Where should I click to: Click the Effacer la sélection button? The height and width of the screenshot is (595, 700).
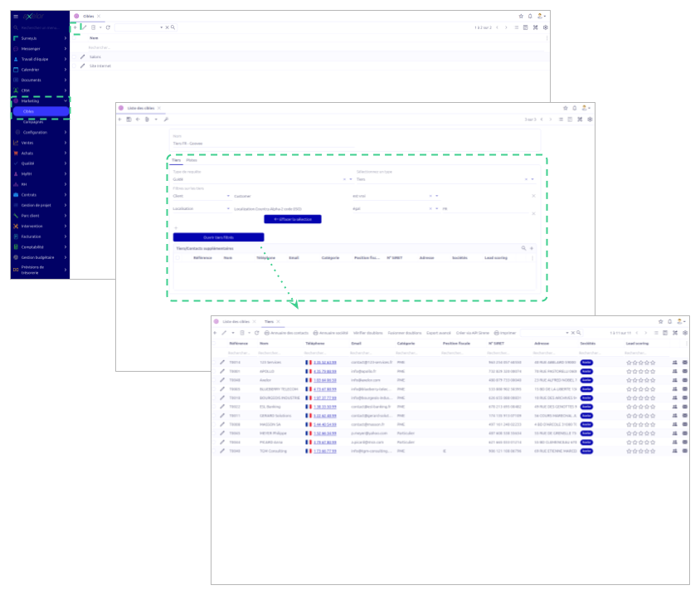click(x=293, y=219)
